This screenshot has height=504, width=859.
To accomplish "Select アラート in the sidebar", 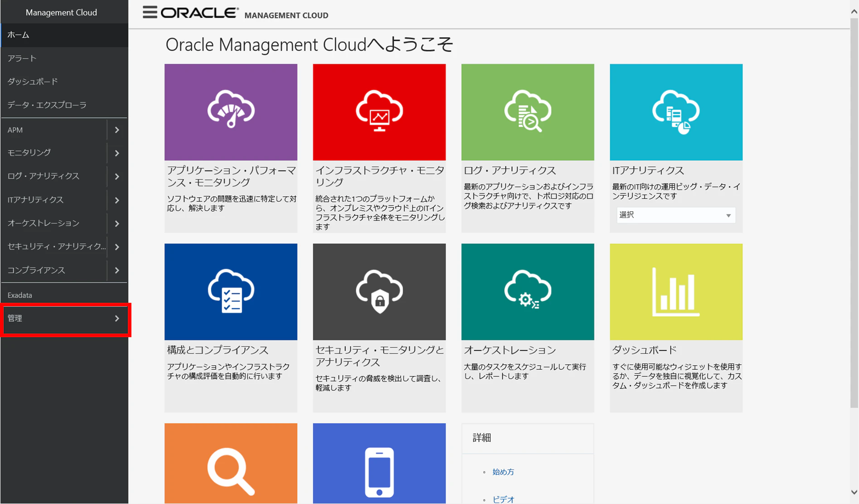I will 64,58.
